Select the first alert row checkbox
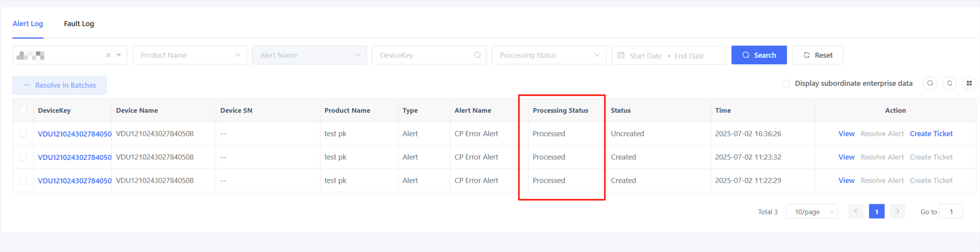 [23, 134]
